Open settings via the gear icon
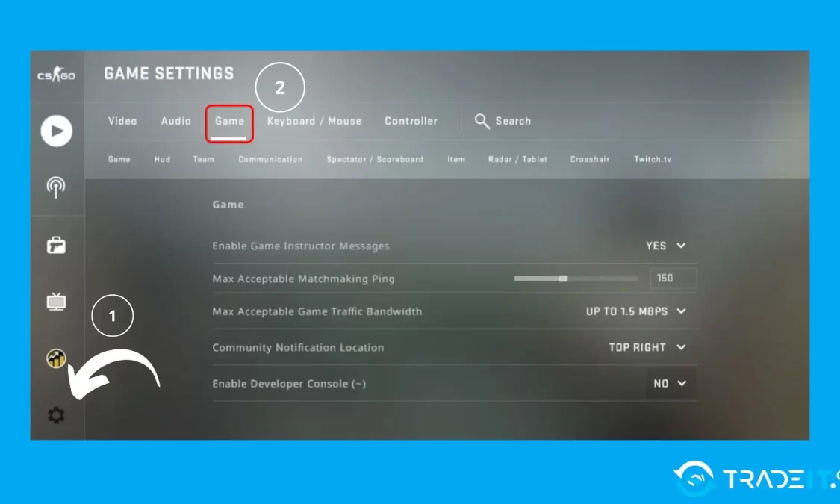The image size is (840, 504). coord(56,415)
